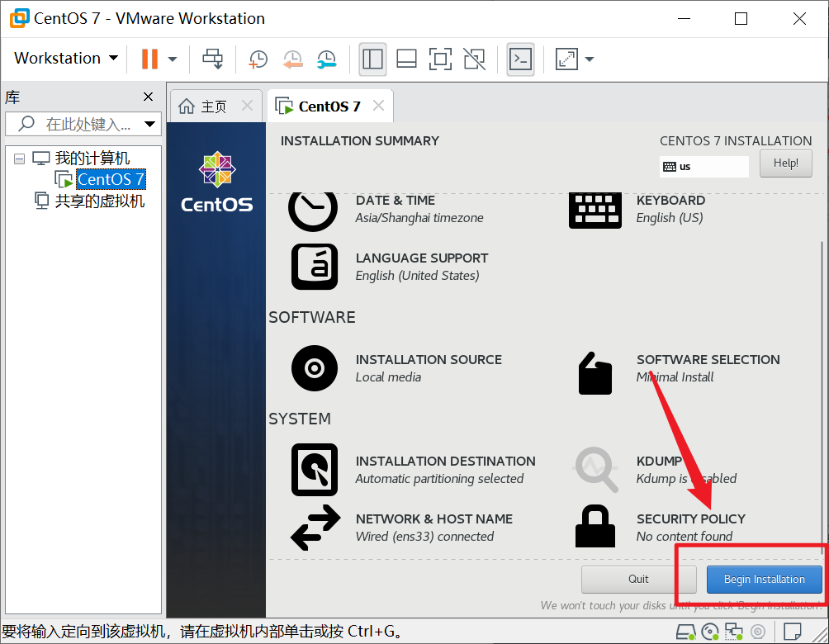Open the Security Policy lock icon
The image size is (829, 644).
pos(595,526)
